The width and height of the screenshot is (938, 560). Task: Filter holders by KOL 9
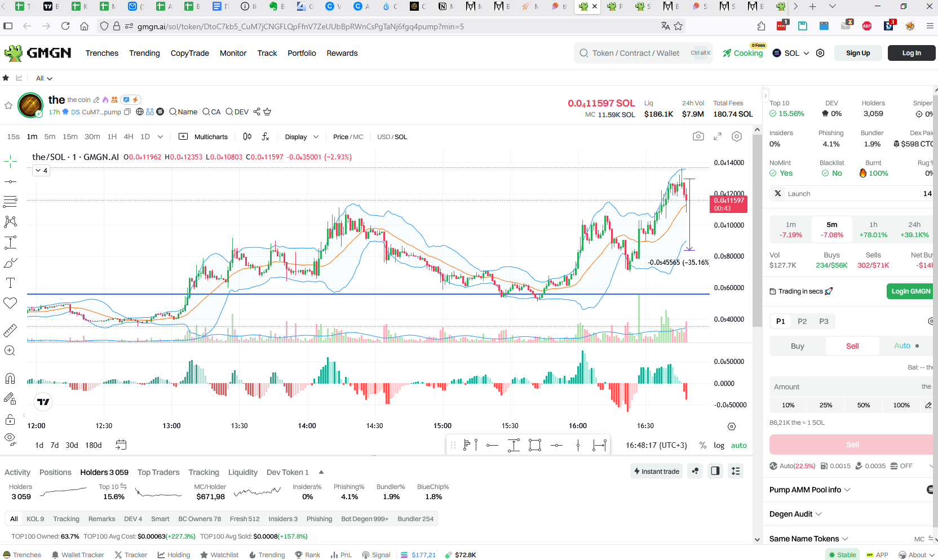point(35,519)
